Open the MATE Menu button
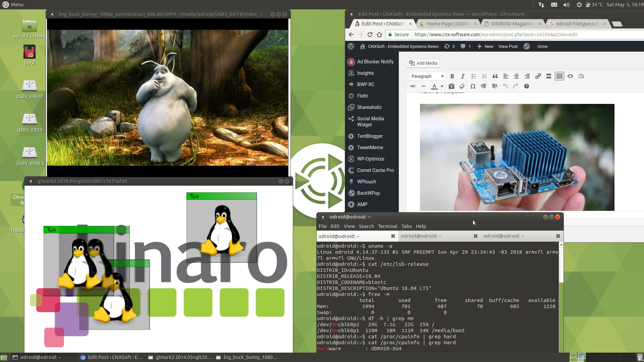 (13, 5)
